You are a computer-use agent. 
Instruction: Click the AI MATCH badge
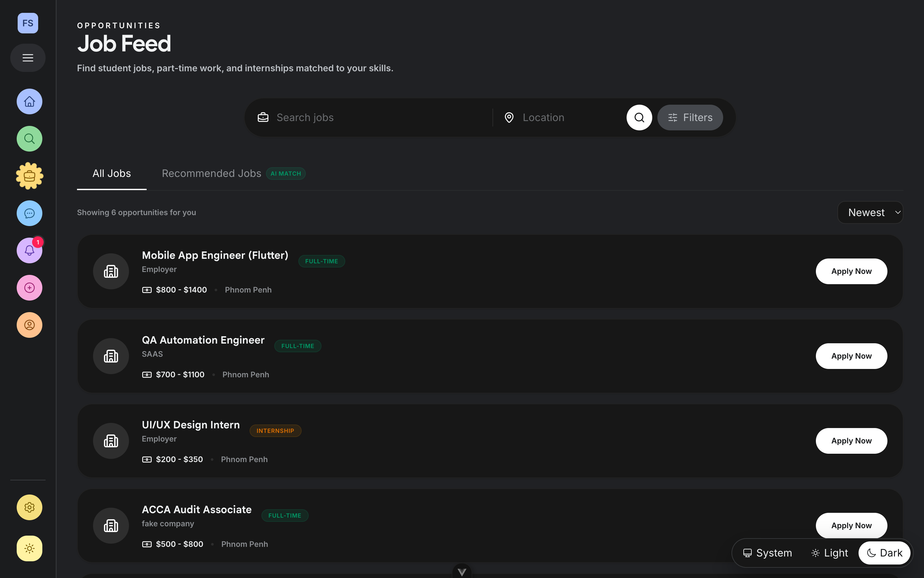tap(286, 173)
